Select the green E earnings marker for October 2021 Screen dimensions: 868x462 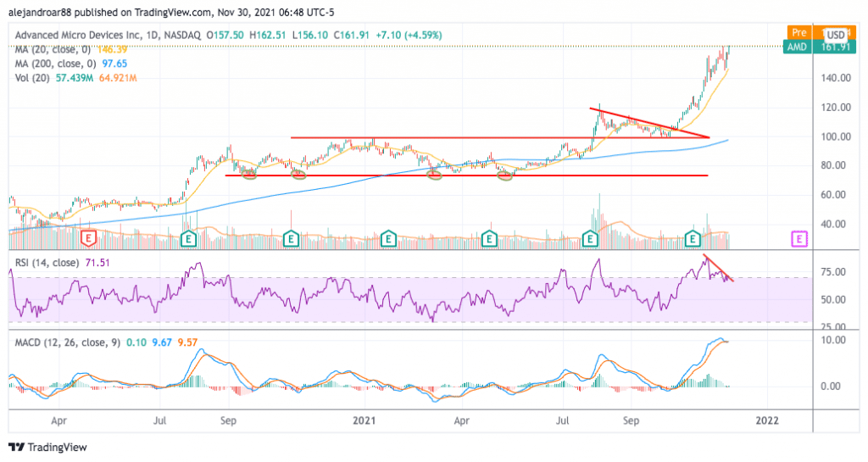click(x=693, y=239)
